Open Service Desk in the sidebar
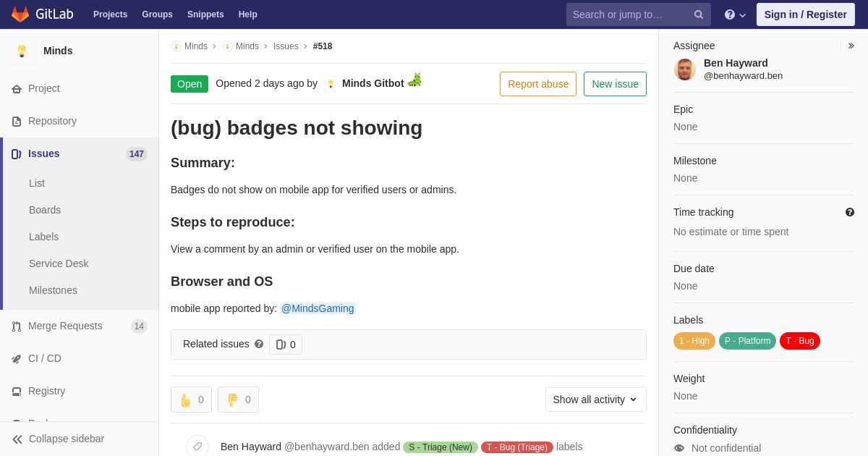 (59, 263)
